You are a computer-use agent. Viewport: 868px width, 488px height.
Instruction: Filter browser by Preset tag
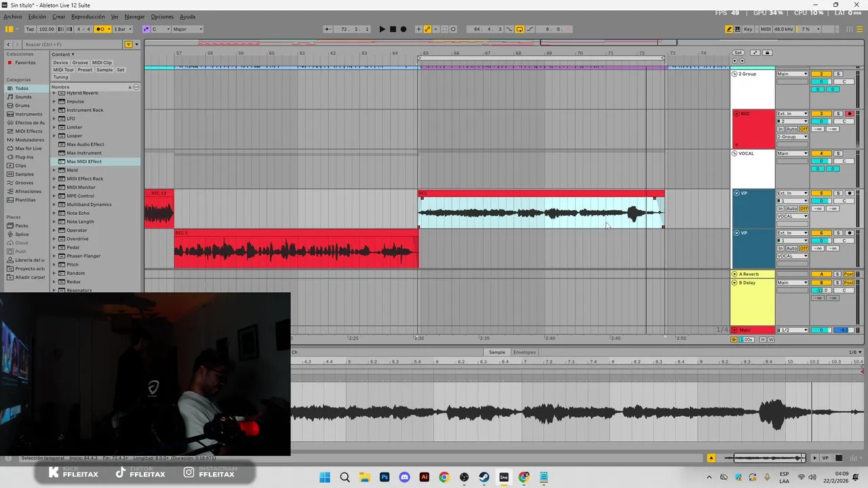[x=85, y=70]
